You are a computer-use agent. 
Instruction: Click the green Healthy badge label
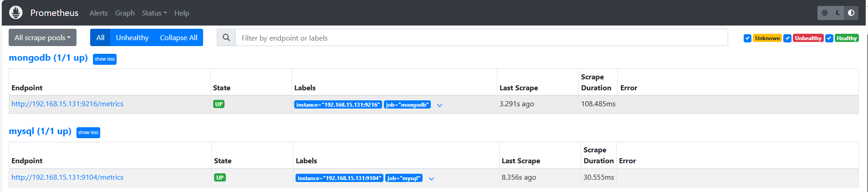[x=847, y=38]
